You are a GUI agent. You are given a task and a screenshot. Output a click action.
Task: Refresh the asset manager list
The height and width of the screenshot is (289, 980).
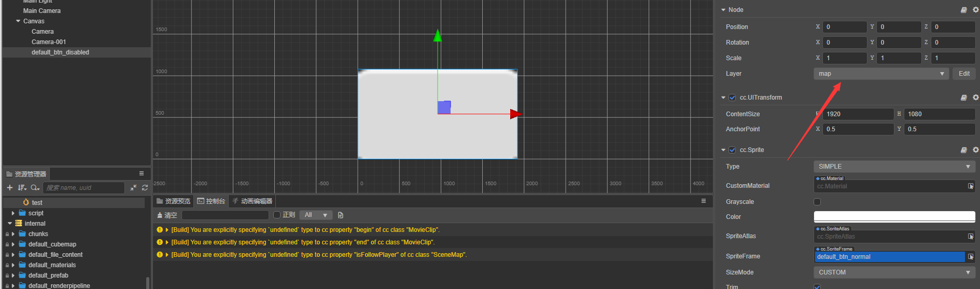pyautogui.click(x=145, y=188)
